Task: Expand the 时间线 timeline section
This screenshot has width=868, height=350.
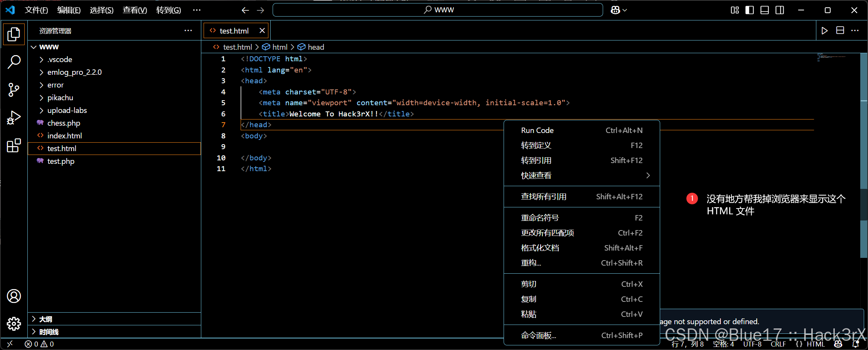Action: click(x=115, y=331)
